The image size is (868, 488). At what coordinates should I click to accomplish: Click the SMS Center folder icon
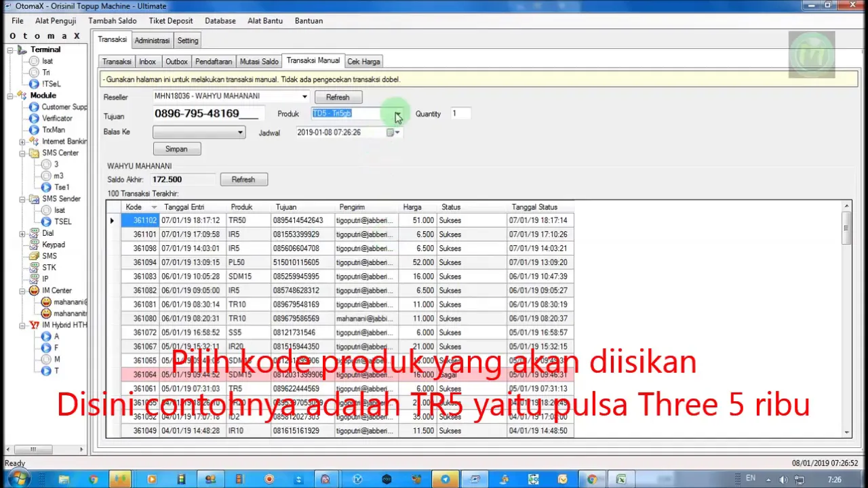[x=35, y=153]
